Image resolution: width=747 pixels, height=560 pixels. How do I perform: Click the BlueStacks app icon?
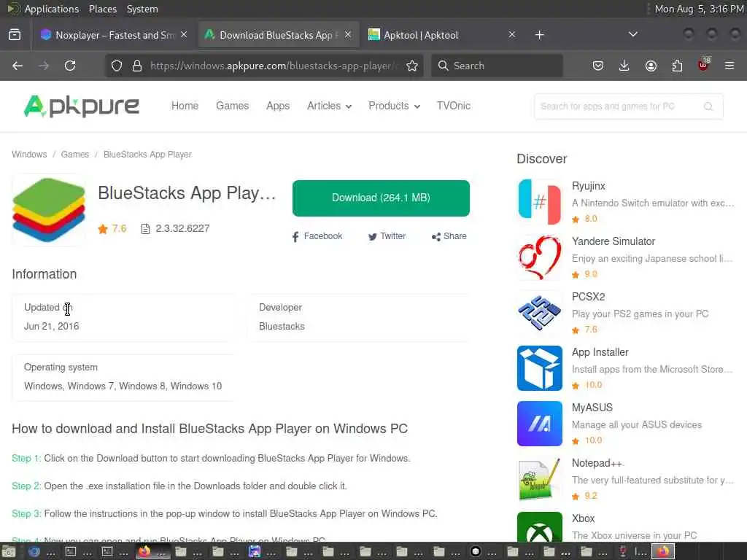point(49,210)
